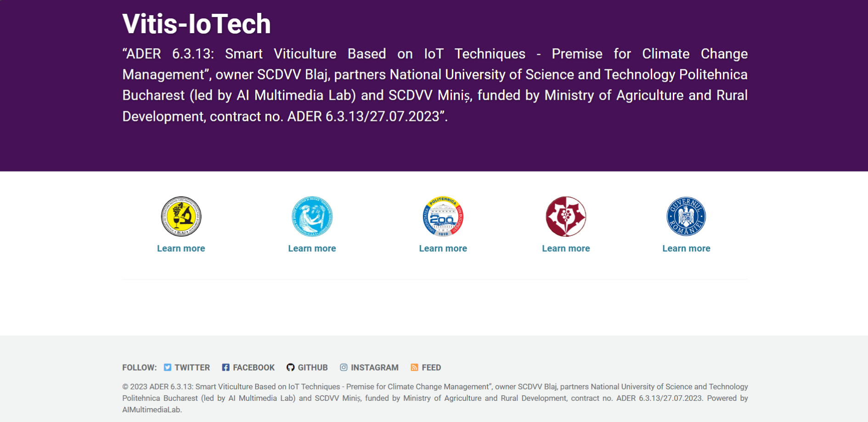The image size is (868, 422).
Task: Click the dark red grape emblem
Action: pos(566,217)
